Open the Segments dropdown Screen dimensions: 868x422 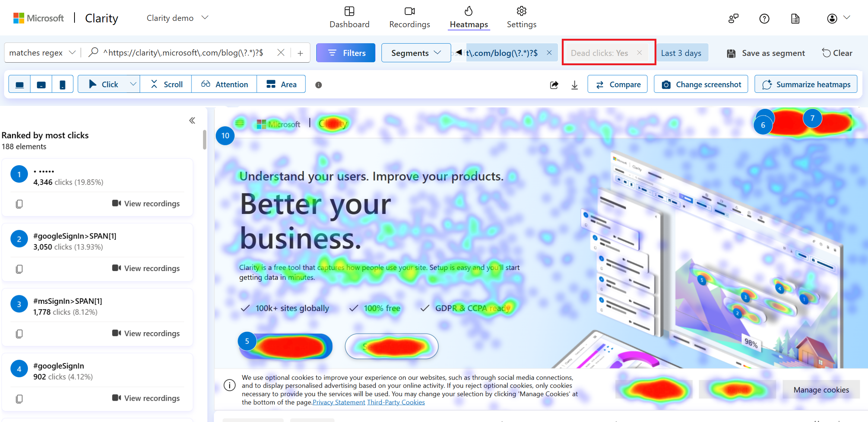coord(416,53)
